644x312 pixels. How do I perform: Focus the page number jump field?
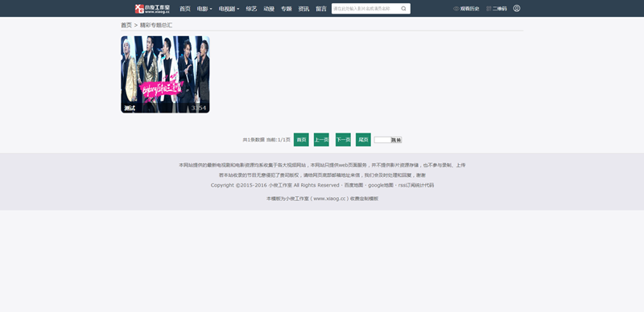pyautogui.click(x=382, y=140)
